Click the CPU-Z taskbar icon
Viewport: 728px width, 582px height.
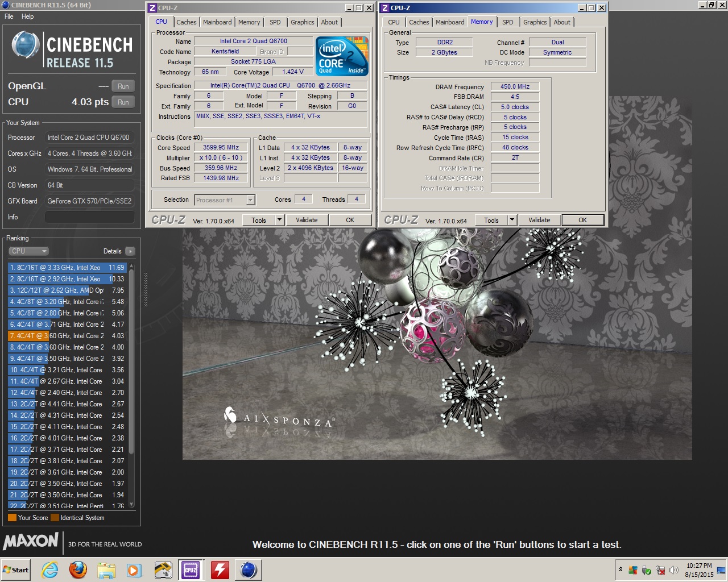191,570
